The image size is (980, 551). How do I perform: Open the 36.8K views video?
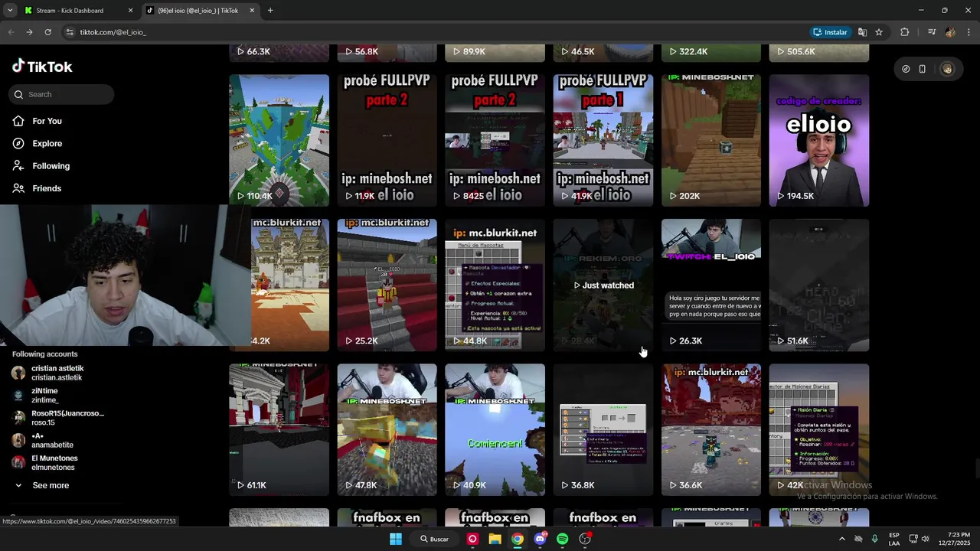coord(603,429)
